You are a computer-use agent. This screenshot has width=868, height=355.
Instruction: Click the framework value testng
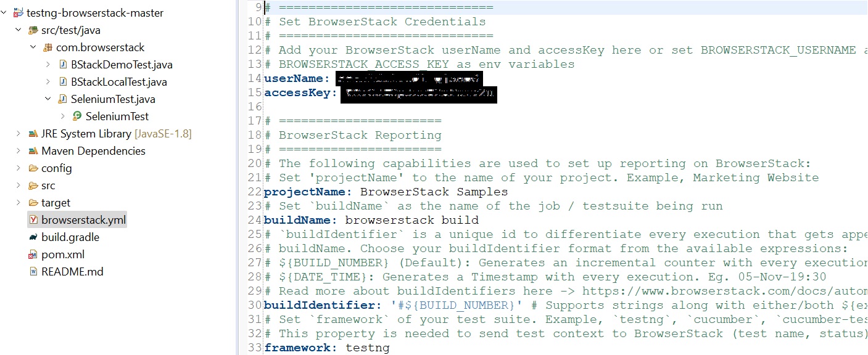click(367, 348)
